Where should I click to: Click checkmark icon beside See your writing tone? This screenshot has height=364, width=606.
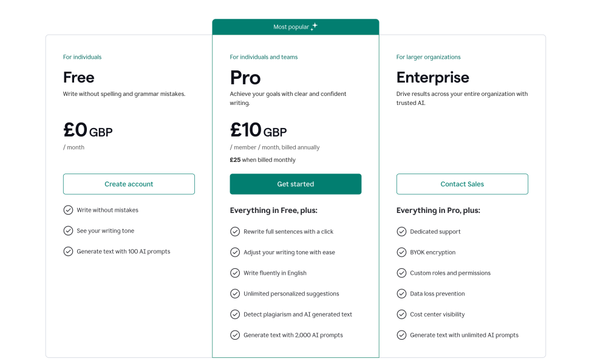pos(68,231)
